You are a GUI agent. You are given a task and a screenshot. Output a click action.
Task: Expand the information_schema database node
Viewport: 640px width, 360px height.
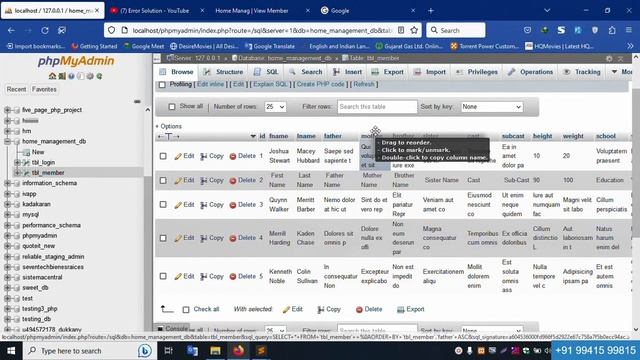pyautogui.click(x=7, y=183)
